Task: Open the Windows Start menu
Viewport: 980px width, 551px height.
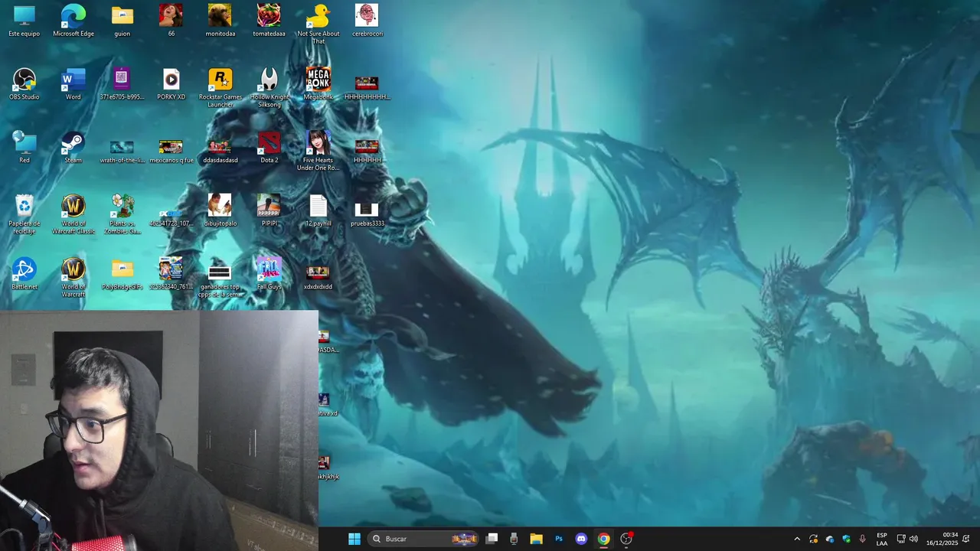Action: [354, 539]
